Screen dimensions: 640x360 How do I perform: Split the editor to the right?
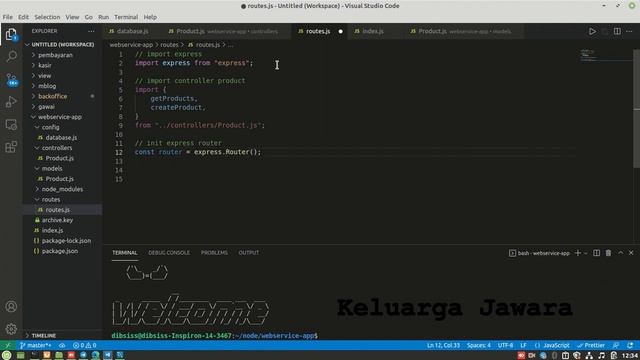pyautogui.click(x=617, y=31)
